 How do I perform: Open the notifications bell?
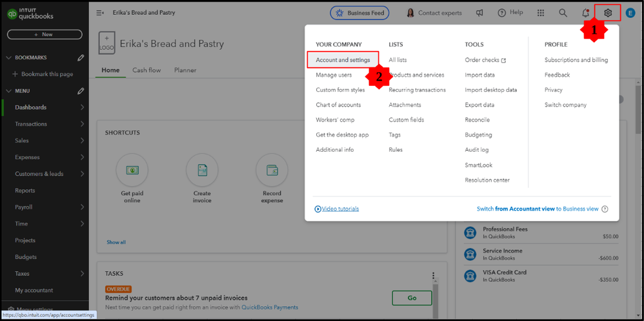[586, 13]
